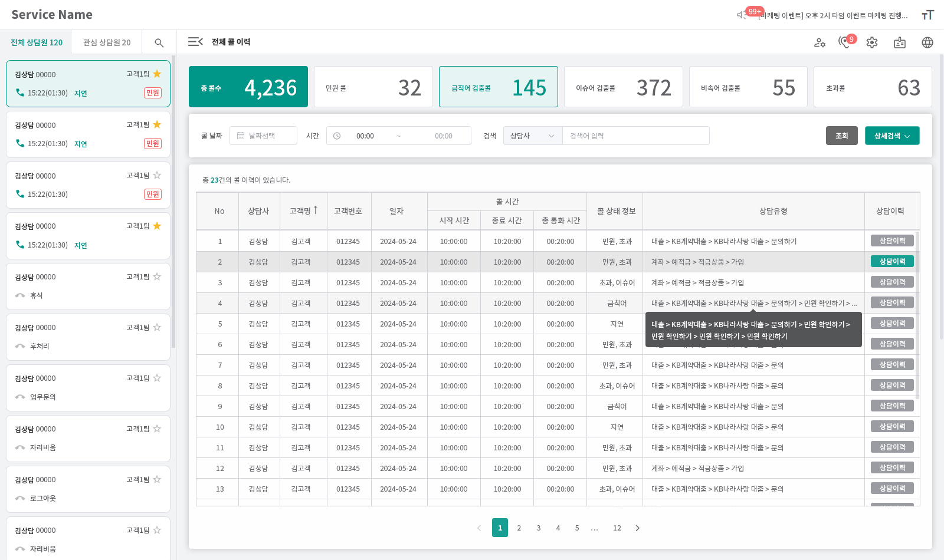Toggle star on the 후처리 agent card
The image size is (944, 560).
[157, 327]
